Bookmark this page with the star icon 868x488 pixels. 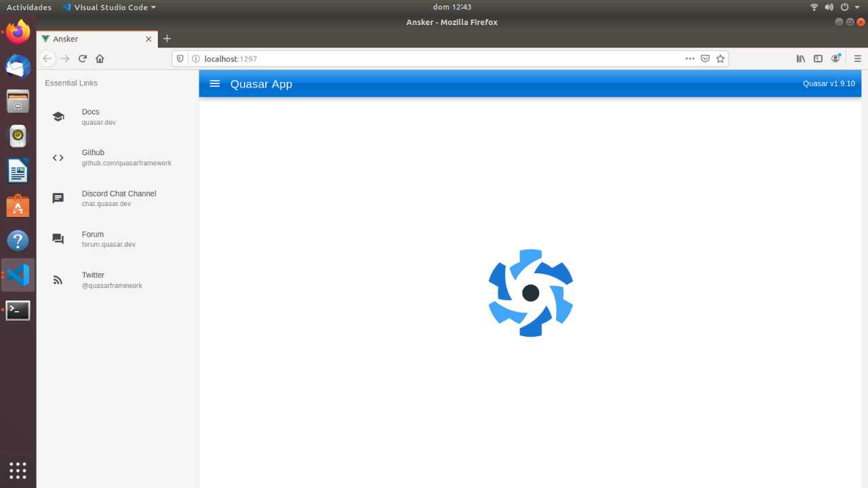click(720, 59)
